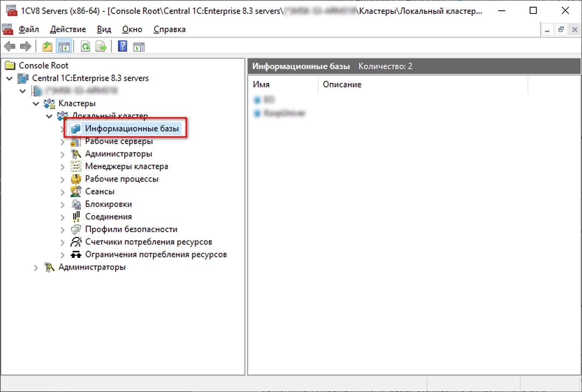This screenshot has height=392, width=582.
Task: Click the Менеджеры кластера icon
Action: (76, 166)
